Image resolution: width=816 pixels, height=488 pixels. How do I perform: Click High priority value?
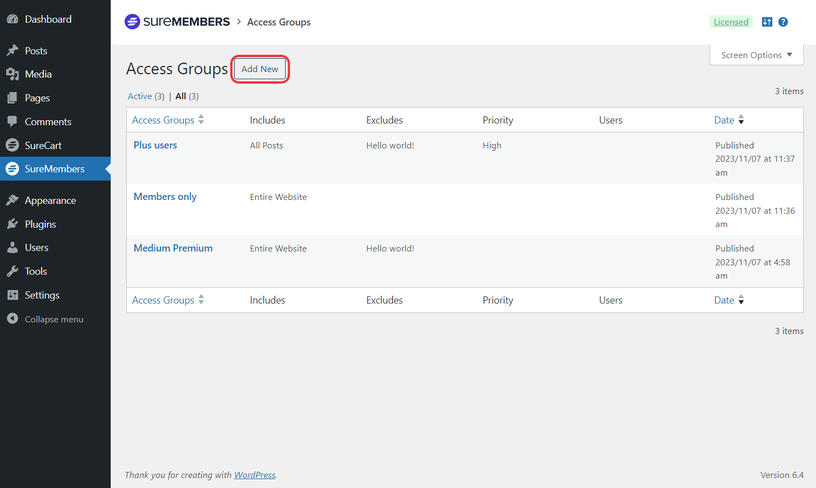pyautogui.click(x=492, y=145)
